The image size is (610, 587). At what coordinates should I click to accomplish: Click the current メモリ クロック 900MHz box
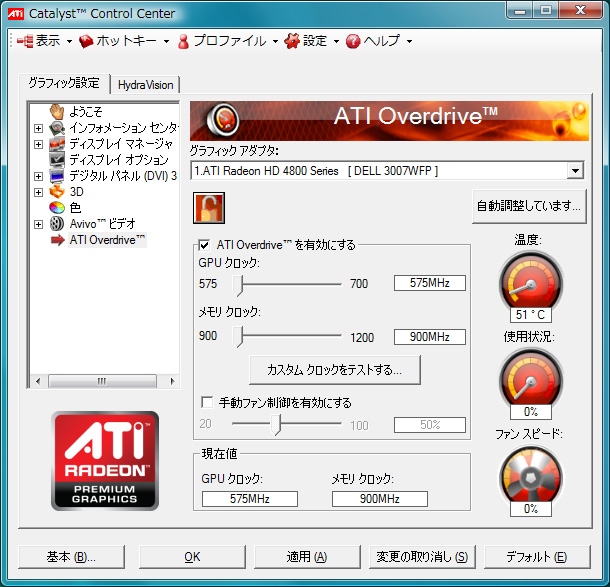pyautogui.click(x=380, y=499)
